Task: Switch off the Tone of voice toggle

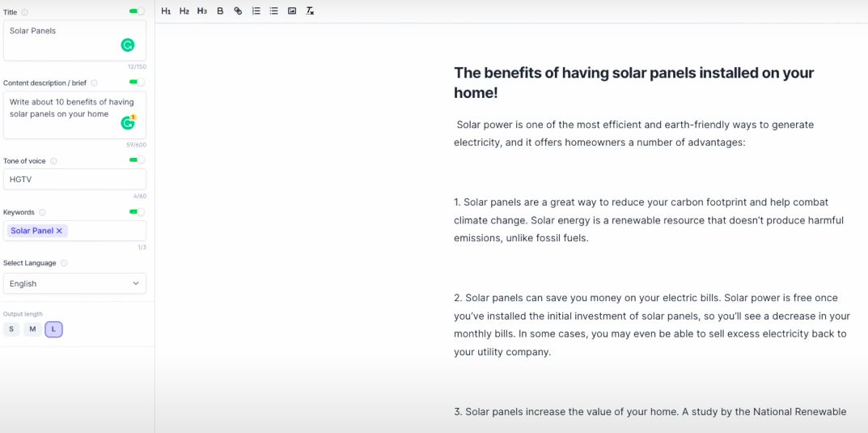Action: [x=137, y=160]
